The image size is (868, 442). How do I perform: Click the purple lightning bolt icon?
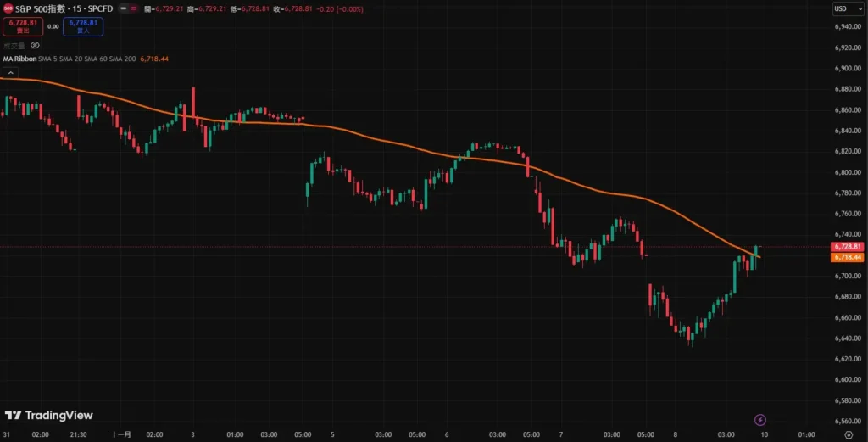pos(760,419)
